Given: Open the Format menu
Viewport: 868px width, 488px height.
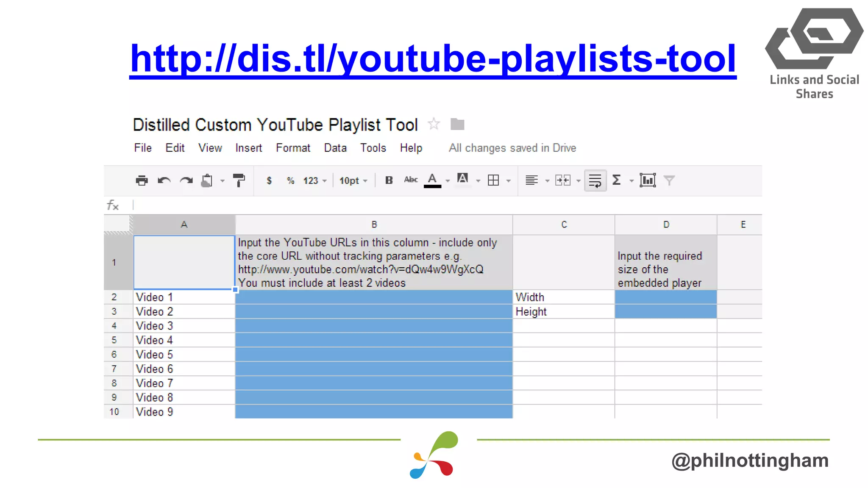Looking at the screenshot, I should click(293, 148).
